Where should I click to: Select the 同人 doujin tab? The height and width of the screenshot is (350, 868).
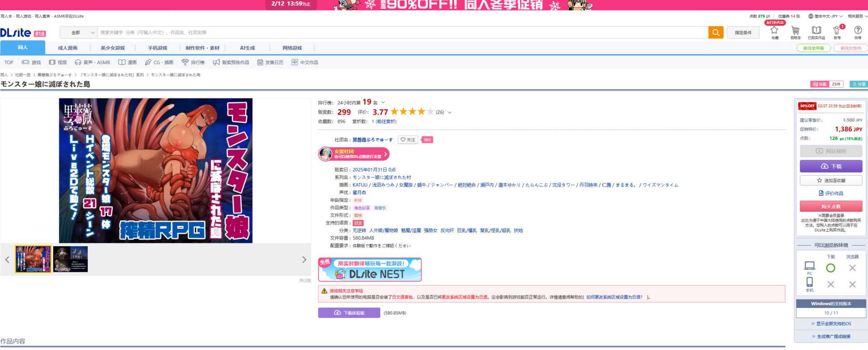pos(23,47)
